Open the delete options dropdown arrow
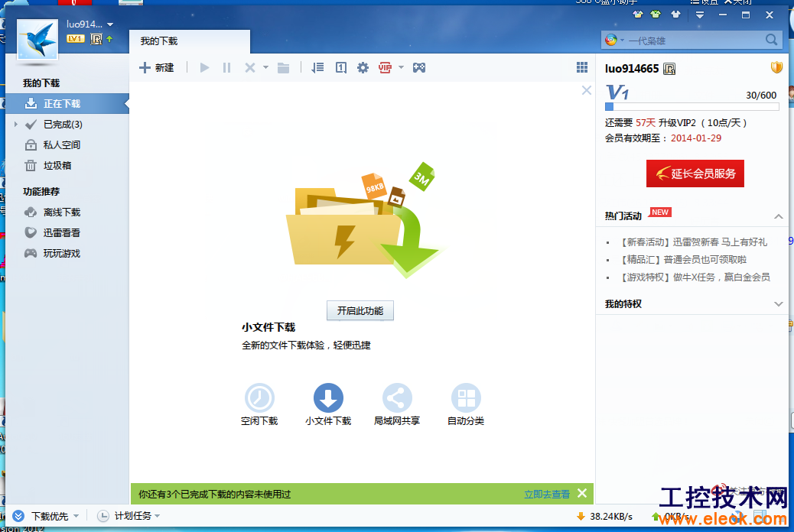 (x=266, y=68)
